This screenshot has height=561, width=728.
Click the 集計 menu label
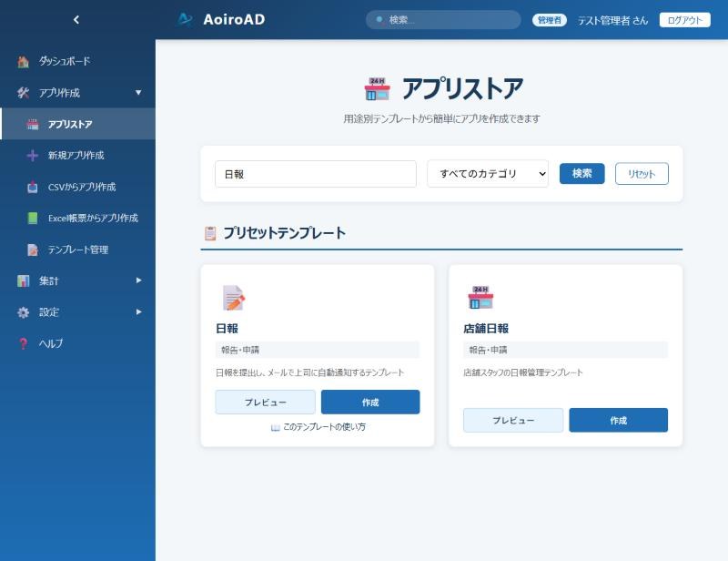49,280
